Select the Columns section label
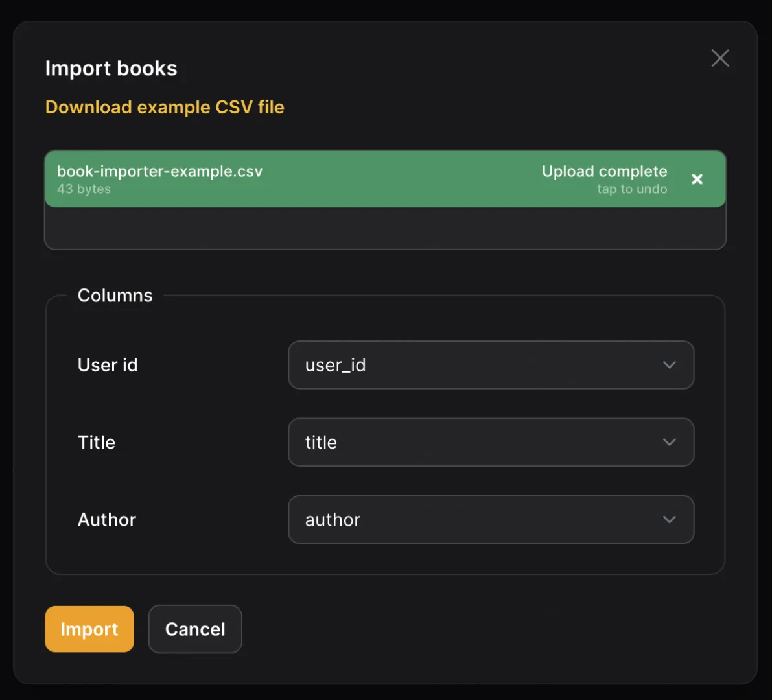 click(x=115, y=295)
